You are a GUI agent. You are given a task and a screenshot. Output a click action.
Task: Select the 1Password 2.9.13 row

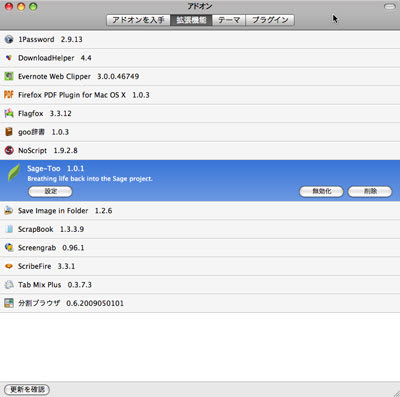200,39
